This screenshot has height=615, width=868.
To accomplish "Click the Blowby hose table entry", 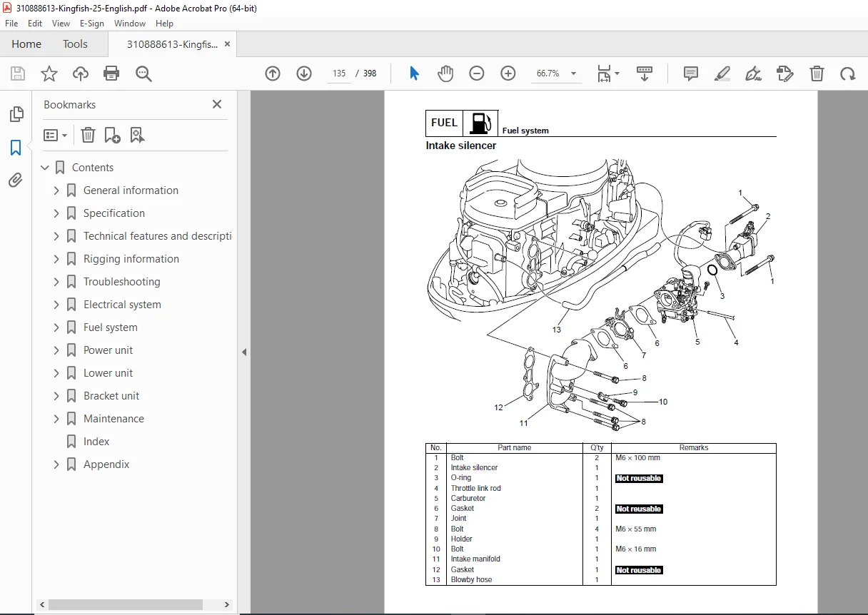I will pos(471,580).
